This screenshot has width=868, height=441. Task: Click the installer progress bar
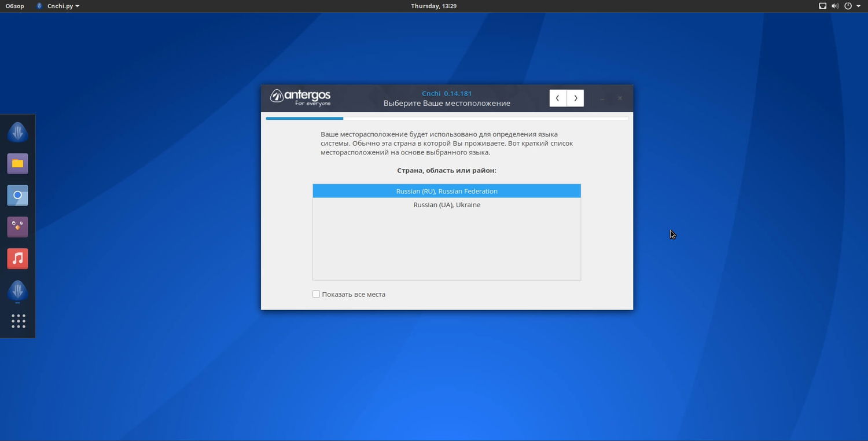(447, 119)
